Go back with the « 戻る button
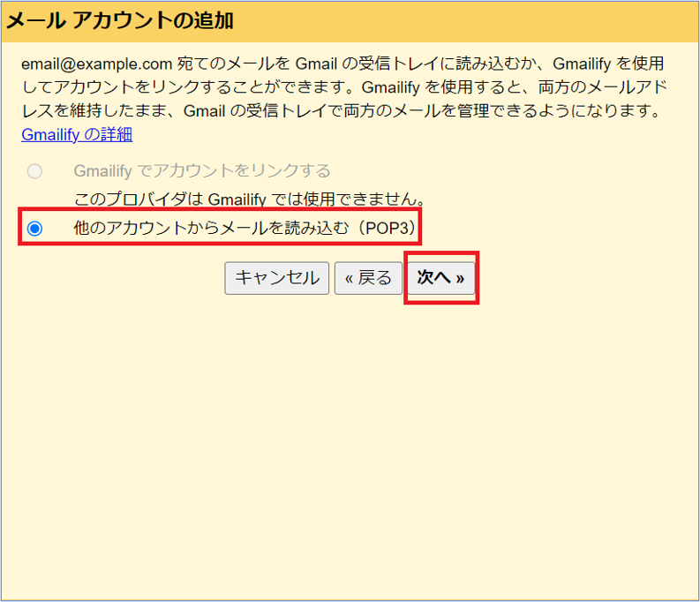Viewport: 700px width, 602px height. (368, 278)
